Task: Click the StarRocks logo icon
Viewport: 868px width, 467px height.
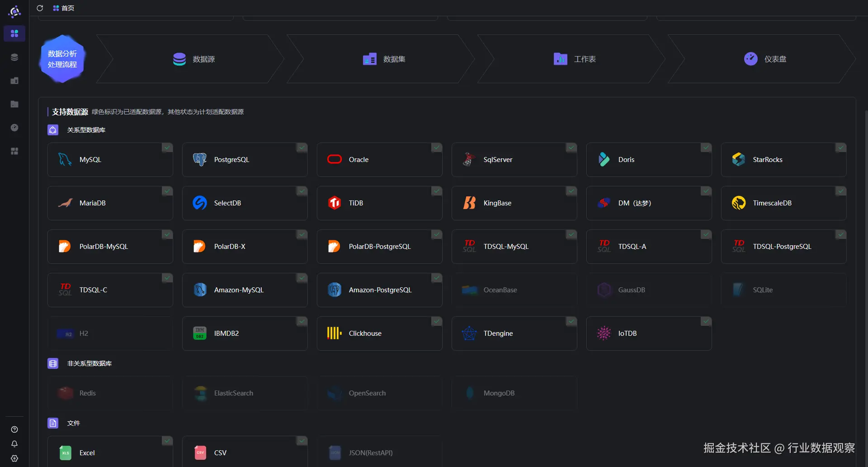Action: (x=738, y=159)
